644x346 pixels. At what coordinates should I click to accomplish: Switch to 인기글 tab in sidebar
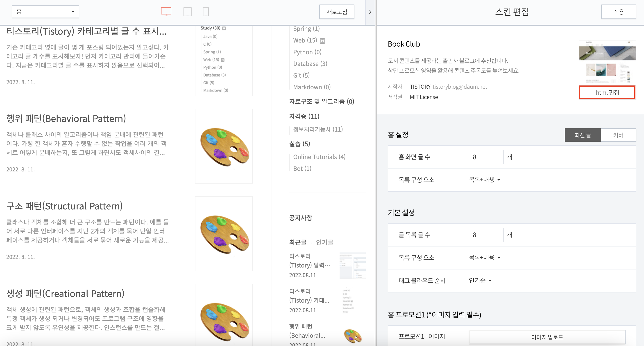click(324, 242)
